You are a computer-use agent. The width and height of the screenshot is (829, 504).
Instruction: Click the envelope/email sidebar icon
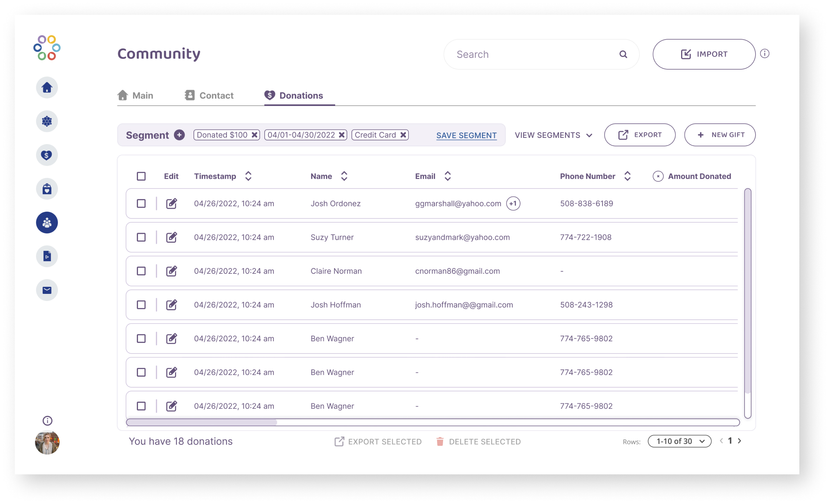47,290
